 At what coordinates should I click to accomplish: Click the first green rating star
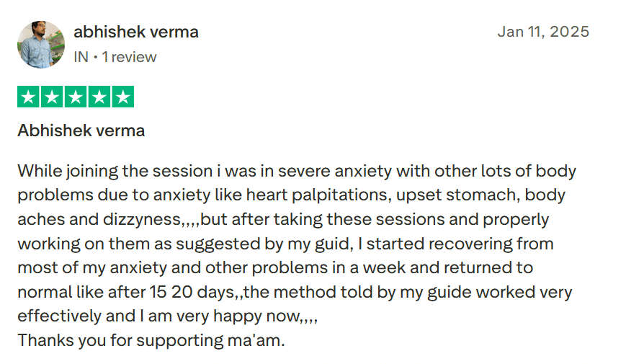click(28, 97)
